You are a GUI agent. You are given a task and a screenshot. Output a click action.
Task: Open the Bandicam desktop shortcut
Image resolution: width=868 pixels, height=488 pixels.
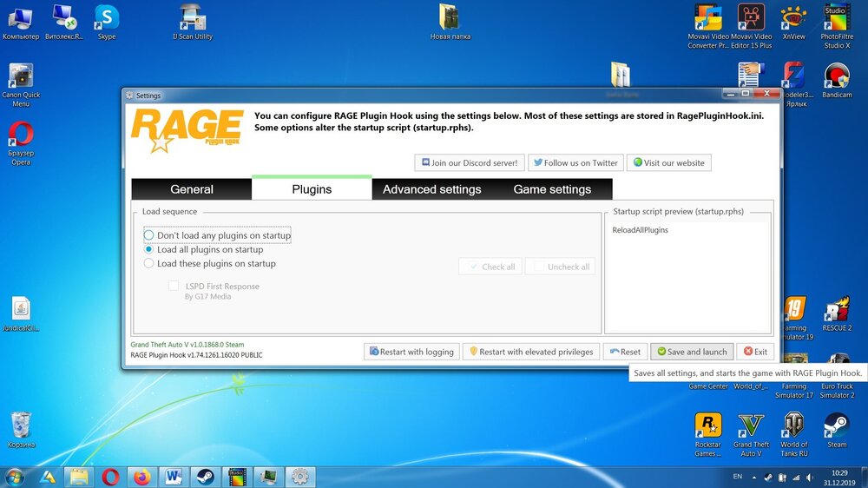837,81
